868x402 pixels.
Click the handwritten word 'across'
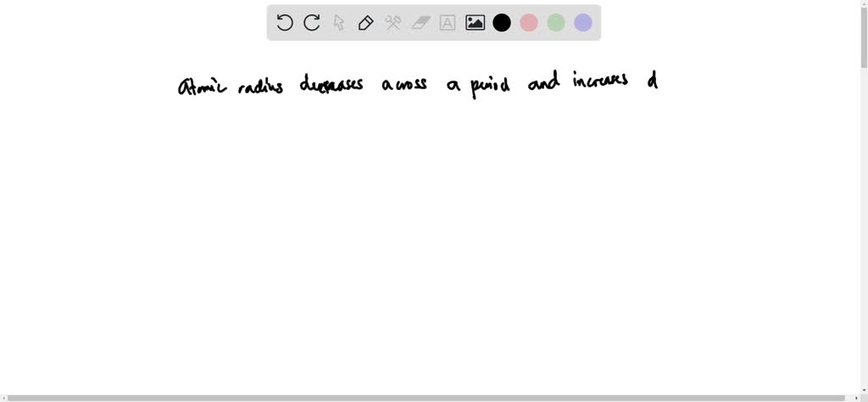pos(404,85)
